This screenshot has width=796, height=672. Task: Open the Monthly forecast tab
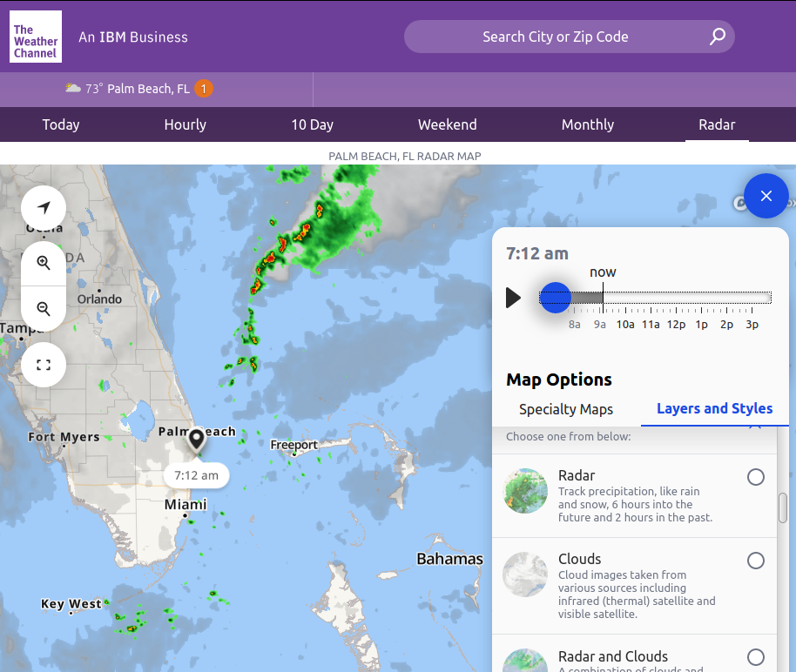[x=588, y=124]
